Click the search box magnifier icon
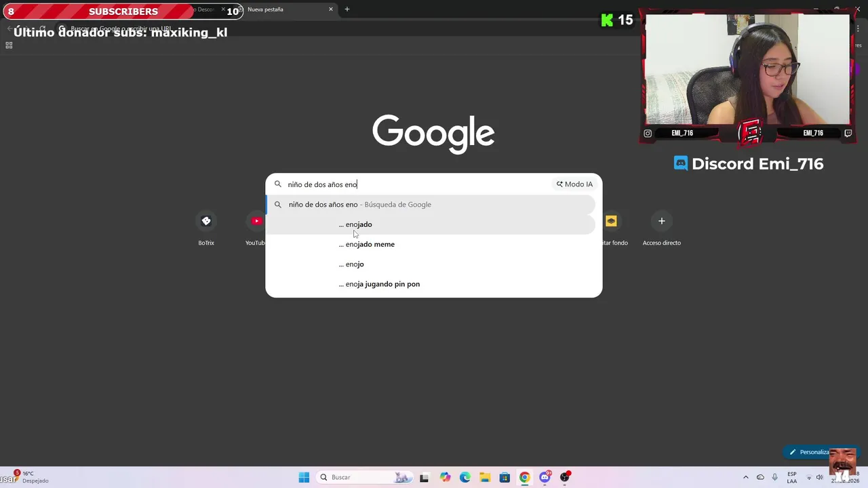The width and height of the screenshot is (868, 488). click(278, 184)
